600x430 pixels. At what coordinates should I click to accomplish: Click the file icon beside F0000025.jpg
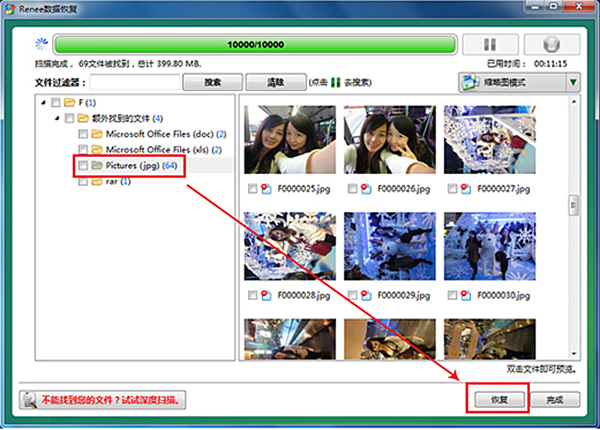266,189
